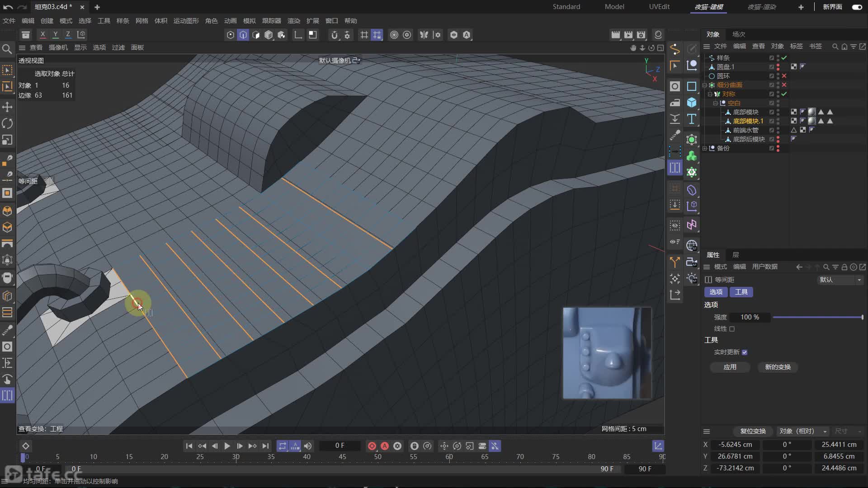The image size is (868, 488).
Task: Collapse the 对称 tree node
Action: click(x=710, y=94)
